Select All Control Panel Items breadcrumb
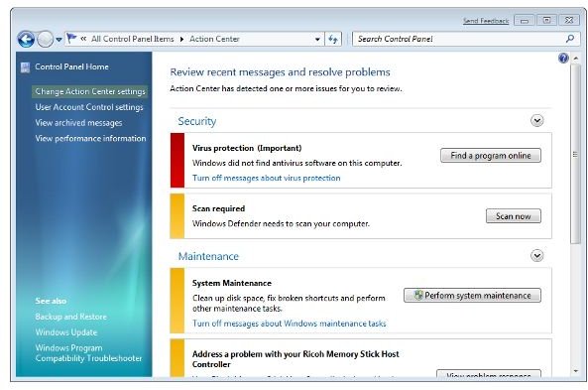Image resolution: width=588 pixels, height=390 pixels. tap(133, 39)
